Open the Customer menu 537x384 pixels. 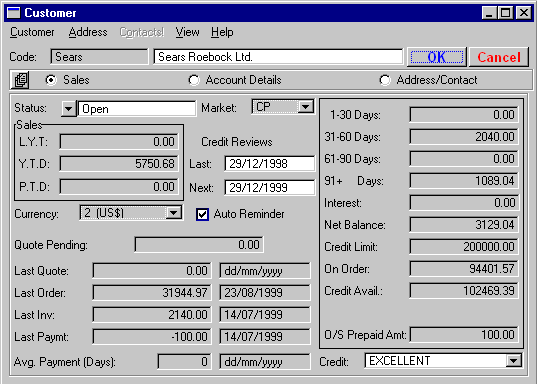click(32, 32)
